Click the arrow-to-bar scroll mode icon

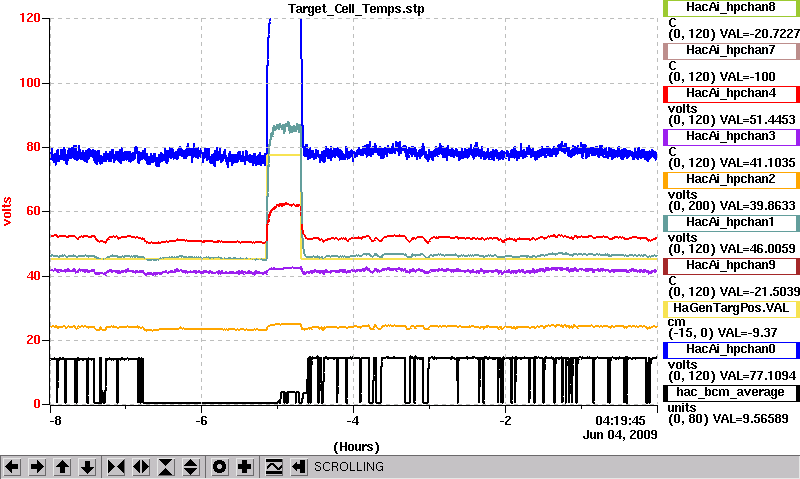298,467
